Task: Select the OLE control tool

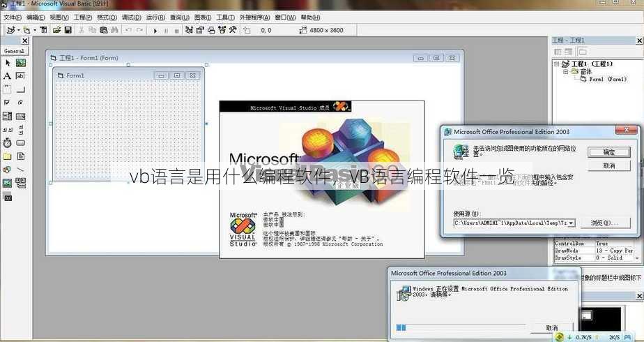Action: (8, 198)
